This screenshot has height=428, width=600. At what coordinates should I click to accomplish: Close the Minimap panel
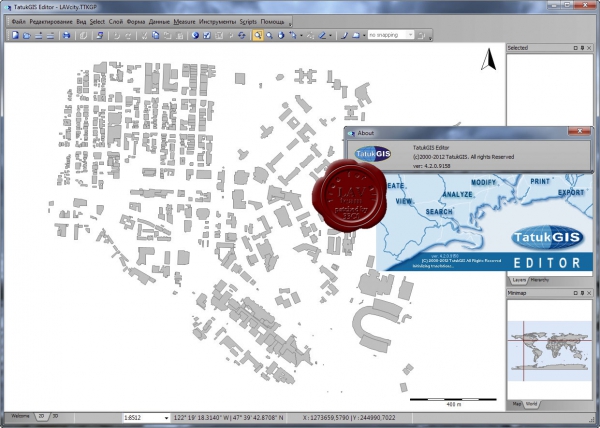pyautogui.click(x=589, y=293)
